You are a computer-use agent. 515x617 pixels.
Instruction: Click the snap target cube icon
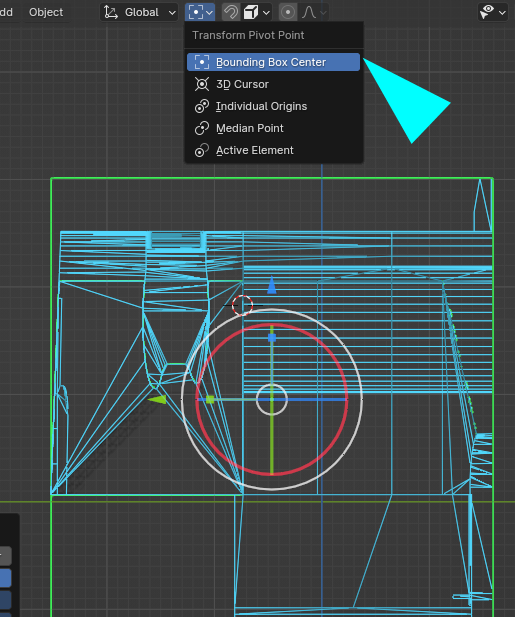(251, 13)
